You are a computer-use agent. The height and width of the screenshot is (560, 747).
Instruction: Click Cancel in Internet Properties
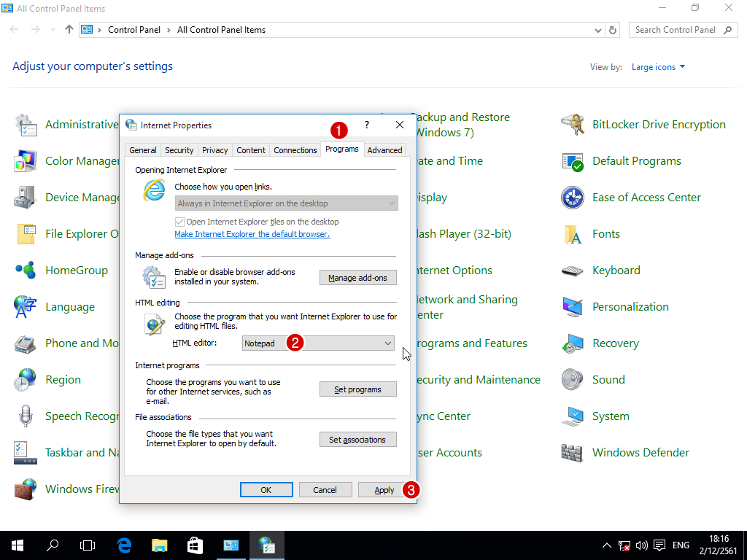pyautogui.click(x=325, y=490)
